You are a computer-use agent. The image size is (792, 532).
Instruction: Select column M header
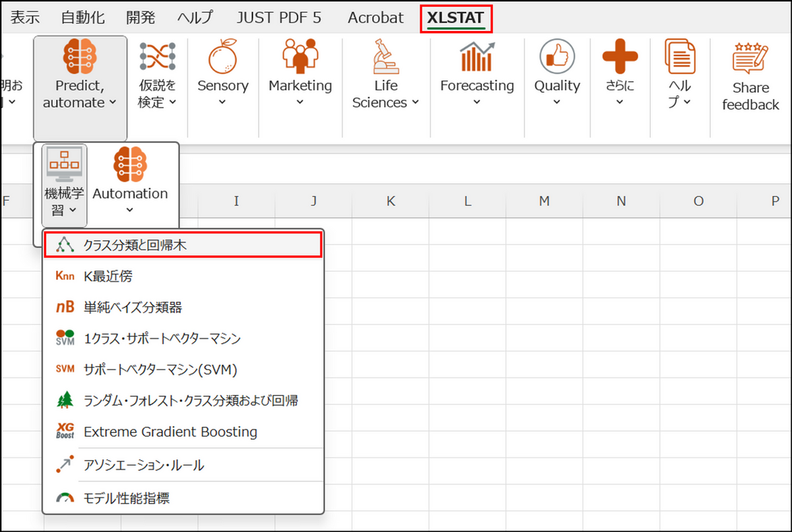544,201
